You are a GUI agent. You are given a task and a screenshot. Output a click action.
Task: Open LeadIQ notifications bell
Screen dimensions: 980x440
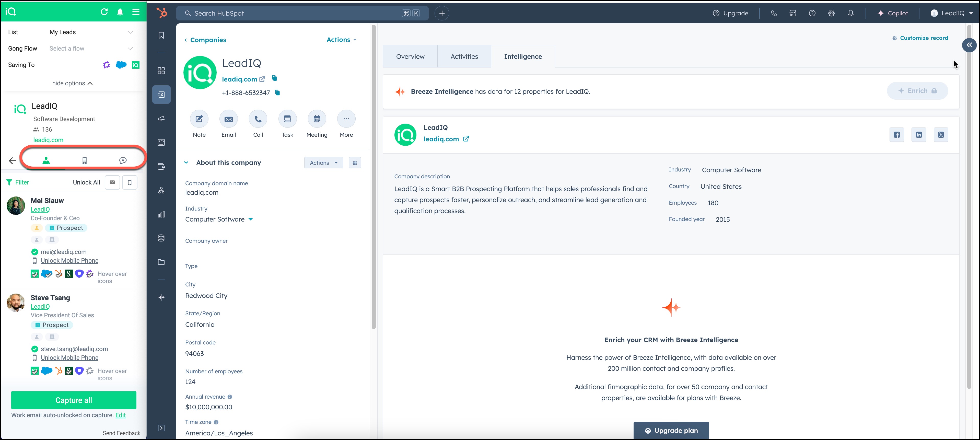pyautogui.click(x=120, y=12)
